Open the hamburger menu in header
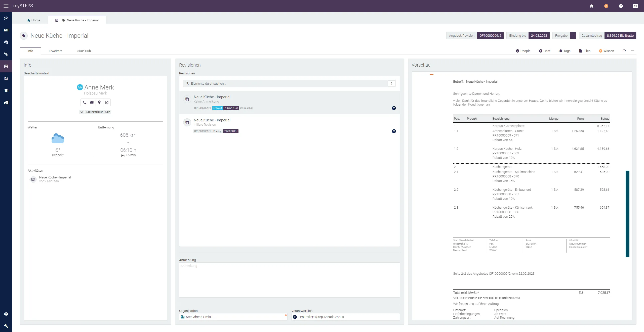 (6, 6)
